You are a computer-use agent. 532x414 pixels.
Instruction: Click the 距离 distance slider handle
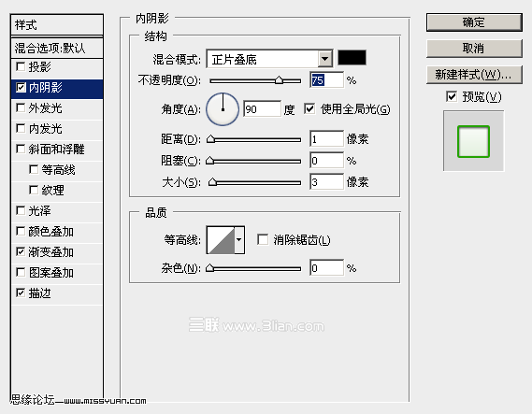point(210,139)
